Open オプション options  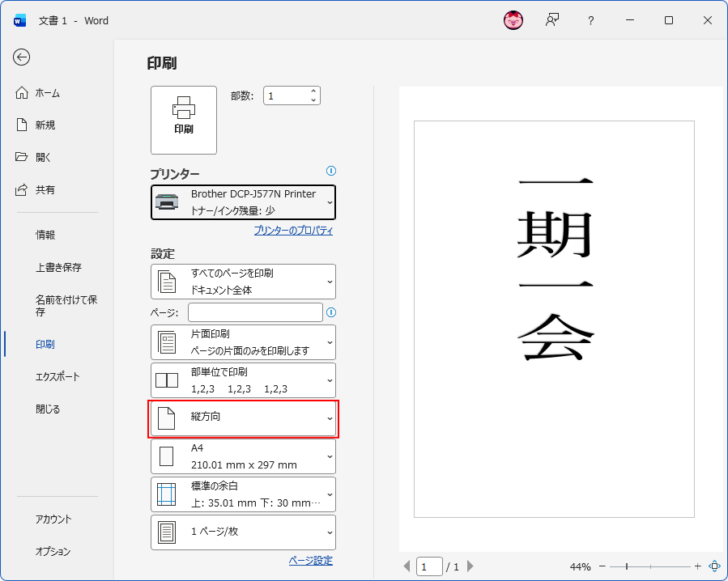pyautogui.click(x=53, y=551)
